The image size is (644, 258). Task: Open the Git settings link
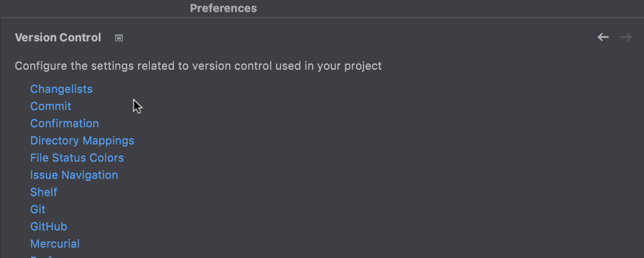tap(38, 209)
